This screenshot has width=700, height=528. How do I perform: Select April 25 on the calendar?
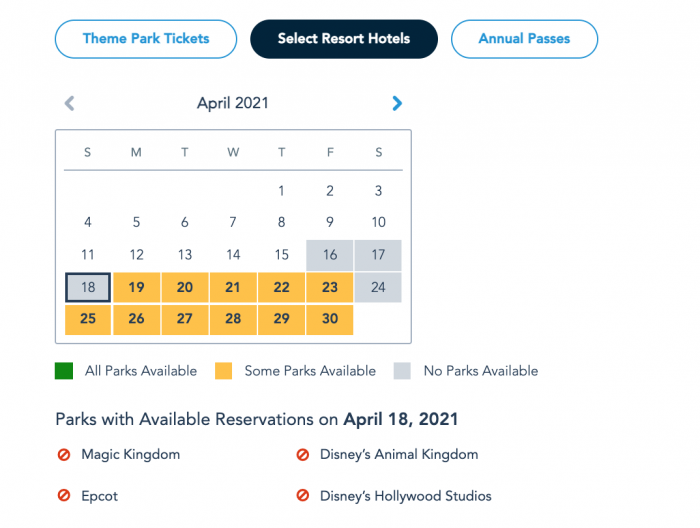click(88, 319)
